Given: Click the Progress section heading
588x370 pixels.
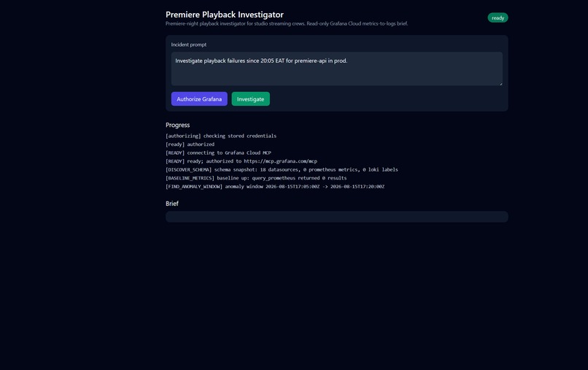Looking at the screenshot, I should [x=178, y=125].
